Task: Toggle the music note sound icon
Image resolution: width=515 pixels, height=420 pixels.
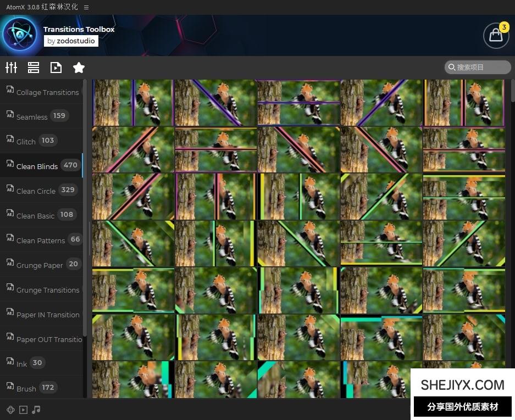Action: coord(36,410)
